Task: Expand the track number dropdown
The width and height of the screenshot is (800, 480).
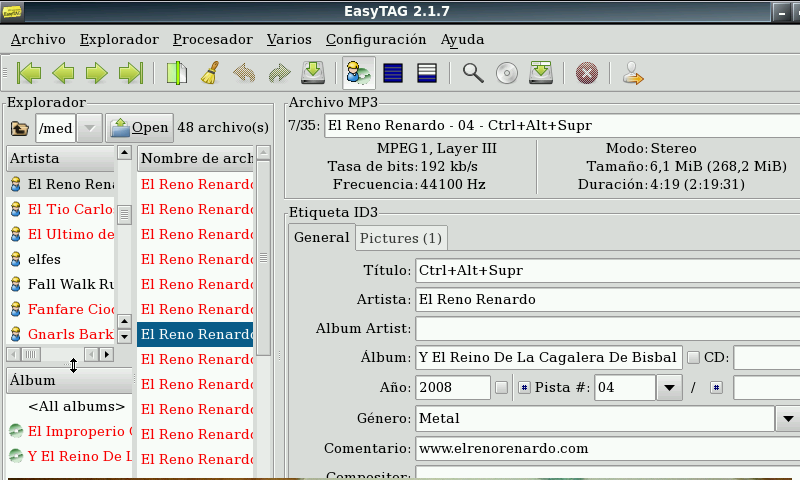Action: 669,388
